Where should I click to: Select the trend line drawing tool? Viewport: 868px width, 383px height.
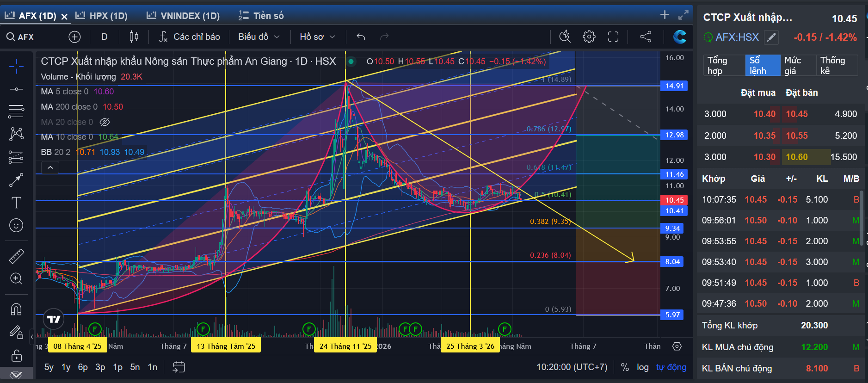[16, 89]
